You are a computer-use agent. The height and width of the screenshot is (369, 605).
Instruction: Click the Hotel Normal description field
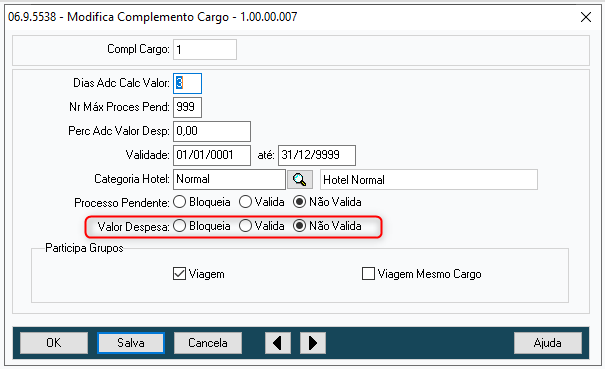[429, 179]
